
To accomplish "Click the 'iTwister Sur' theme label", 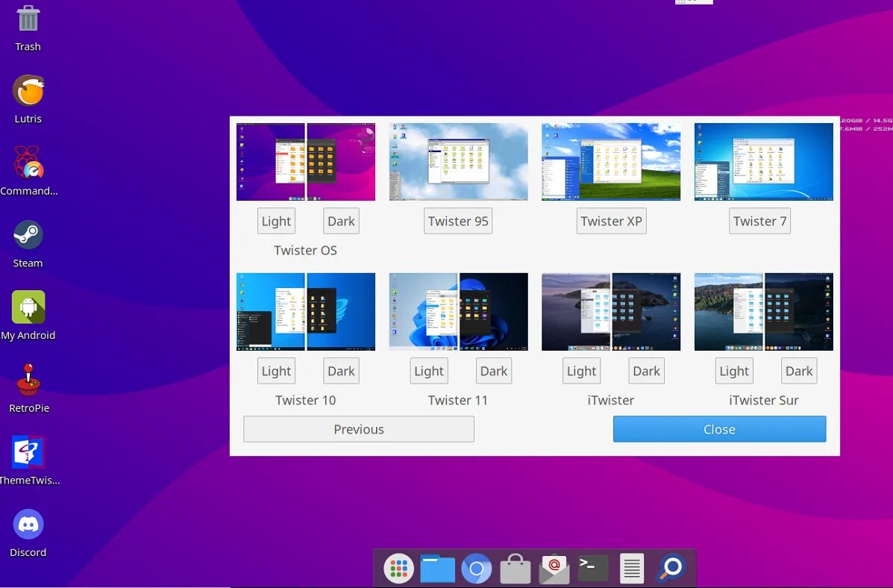I will (764, 400).
